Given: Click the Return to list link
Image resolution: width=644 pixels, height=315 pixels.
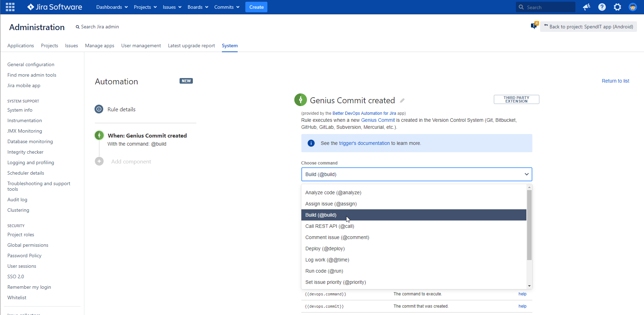Looking at the screenshot, I should click(x=615, y=81).
